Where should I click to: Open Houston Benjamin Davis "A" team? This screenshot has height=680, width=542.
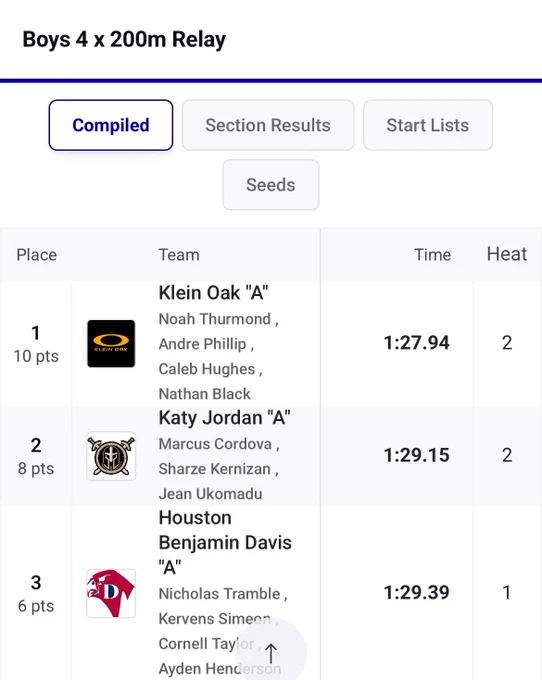(x=225, y=543)
